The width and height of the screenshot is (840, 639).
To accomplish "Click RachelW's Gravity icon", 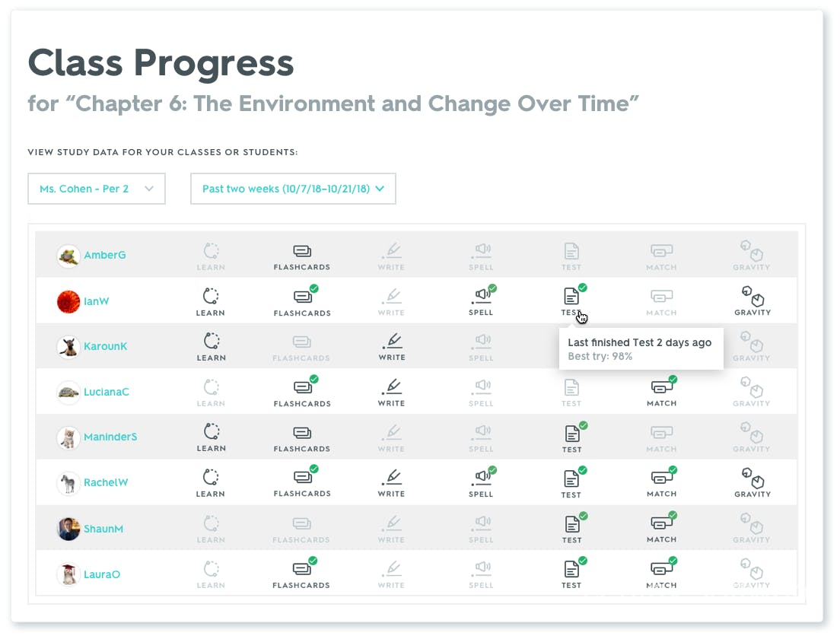I will coord(752,478).
